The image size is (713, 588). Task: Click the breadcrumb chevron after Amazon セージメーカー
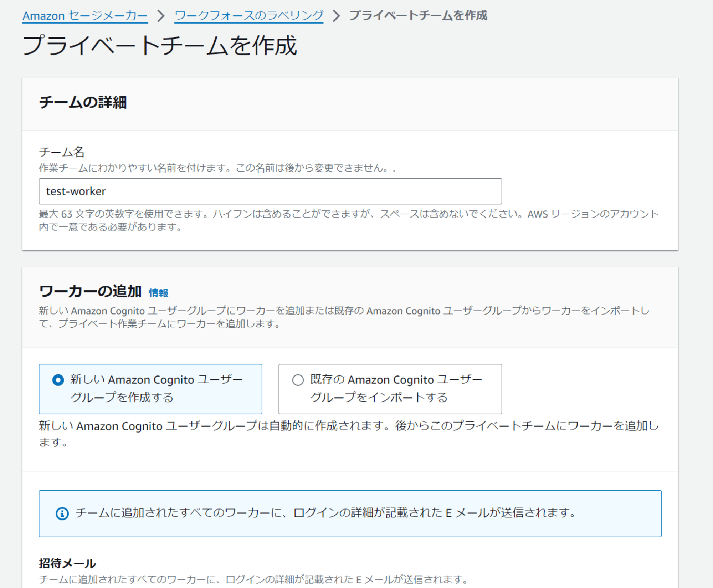(161, 16)
